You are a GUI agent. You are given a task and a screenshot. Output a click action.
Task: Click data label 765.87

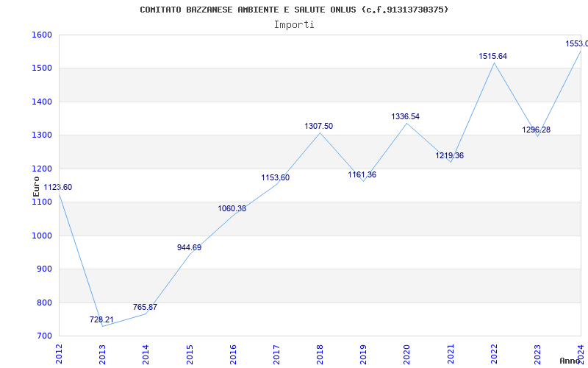tap(145, 307)
